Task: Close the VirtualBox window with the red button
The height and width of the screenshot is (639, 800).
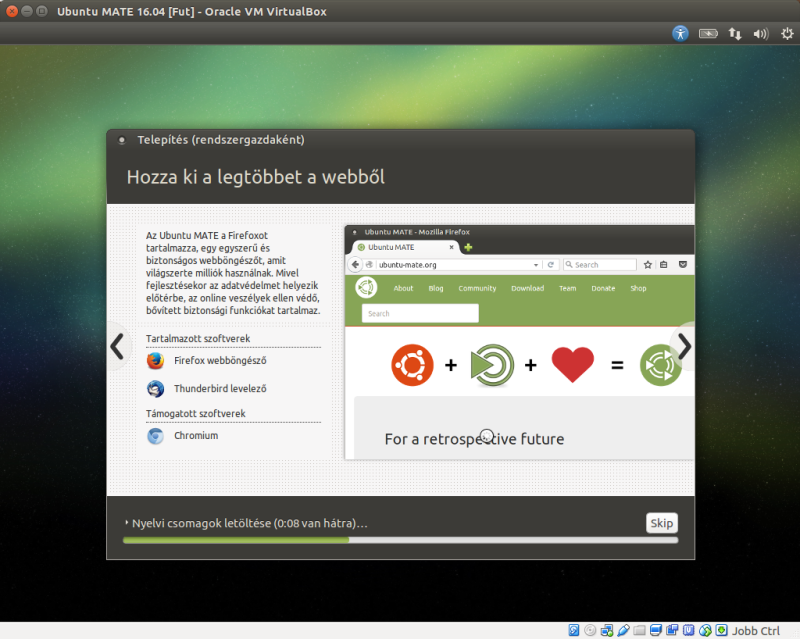Action: click(x=12, y=11)
